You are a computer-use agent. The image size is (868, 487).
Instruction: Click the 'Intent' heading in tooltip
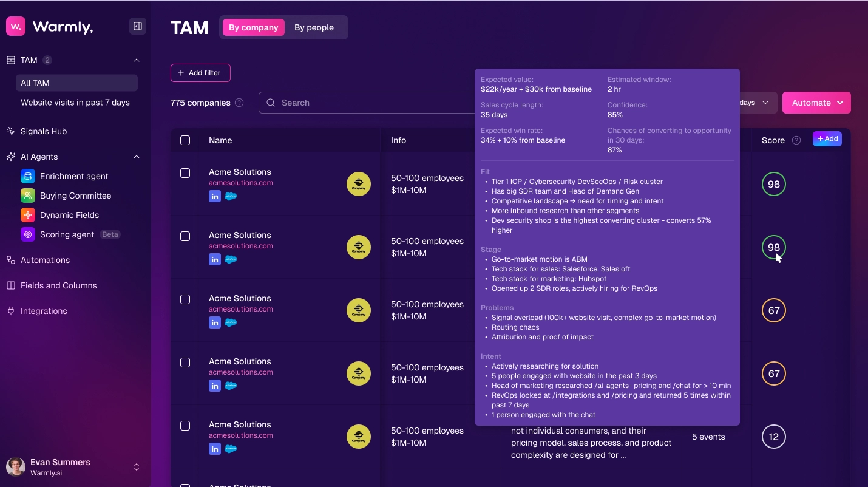click(491, 356)
